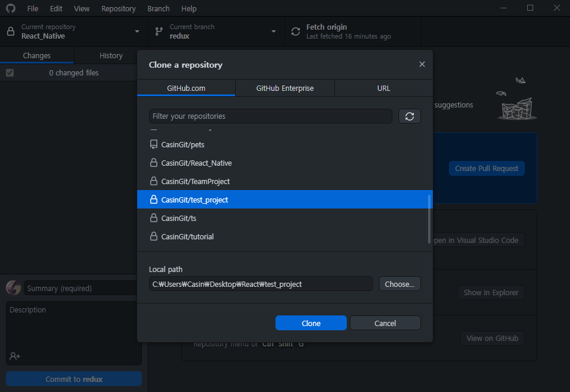The image size is (570, 392).
Task: Click the Filter your repositories field
Action: pyautogui.click(x=271, y=116)
